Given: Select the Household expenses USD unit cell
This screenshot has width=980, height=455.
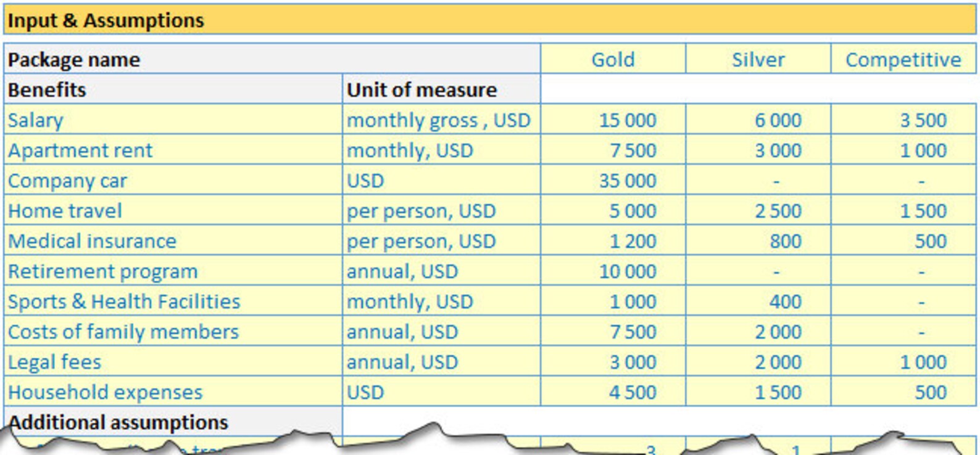Looking at the screenshot, I should pyautogui.click(x=441, y=391).
